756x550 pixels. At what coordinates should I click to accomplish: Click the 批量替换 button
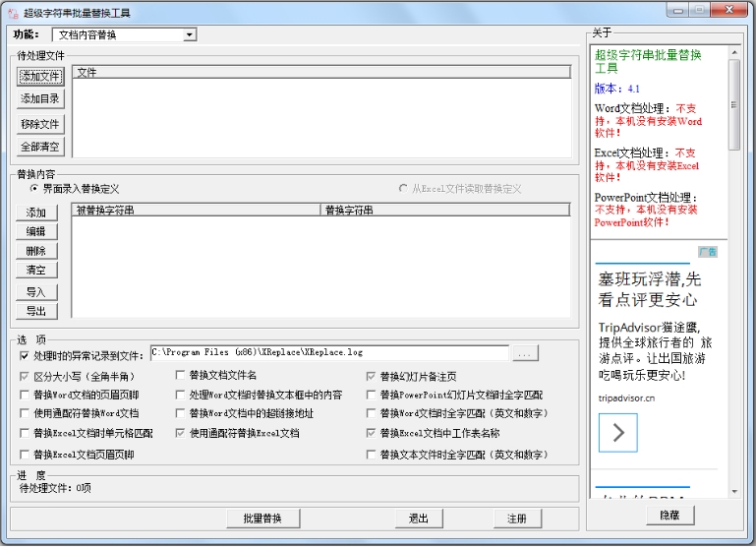[x=263, y=519]
